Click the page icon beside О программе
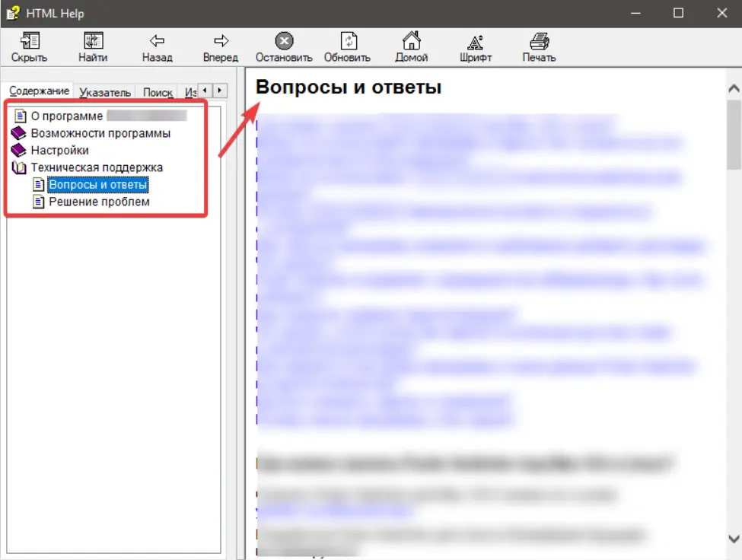Image resolution: width=742 pixels, height=560 pixels. pyautogui.click(x=21, y=116)
